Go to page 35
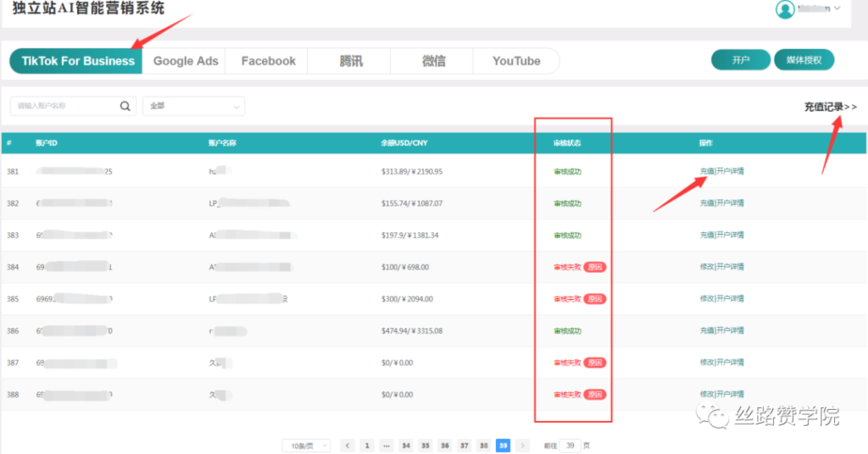 click(x=426, y=446)
